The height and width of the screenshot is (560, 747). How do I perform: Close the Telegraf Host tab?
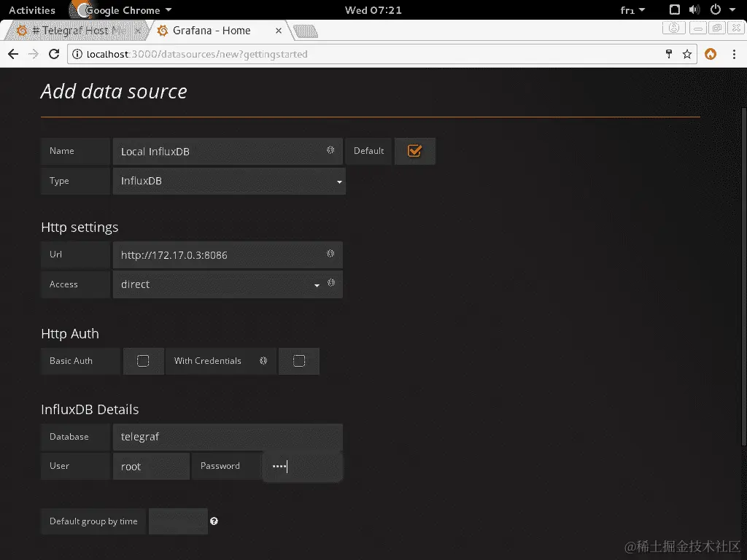click(x=138, y=31)
